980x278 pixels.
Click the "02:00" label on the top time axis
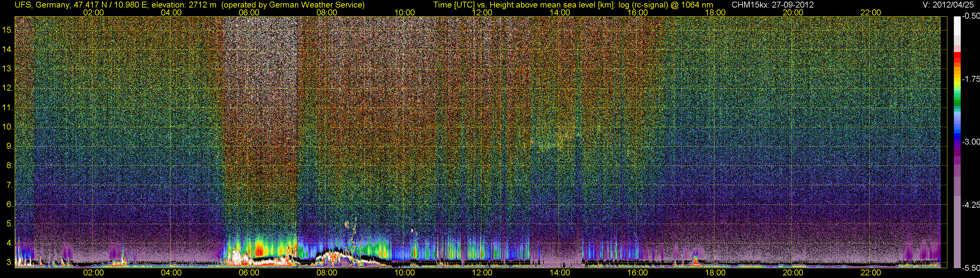(93, 12)
